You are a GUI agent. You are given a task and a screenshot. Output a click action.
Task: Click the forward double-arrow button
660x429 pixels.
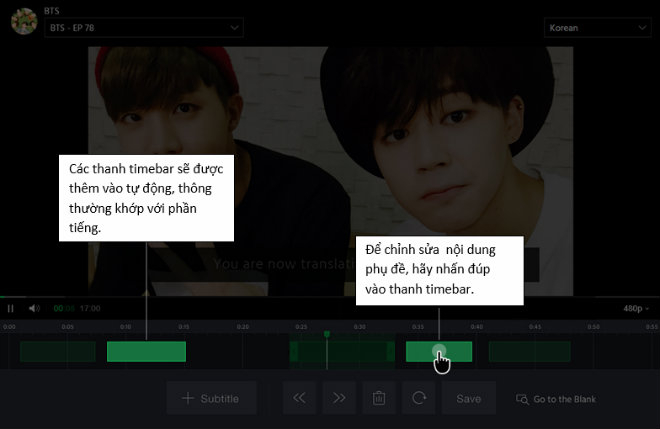click(x=339, y=398)
